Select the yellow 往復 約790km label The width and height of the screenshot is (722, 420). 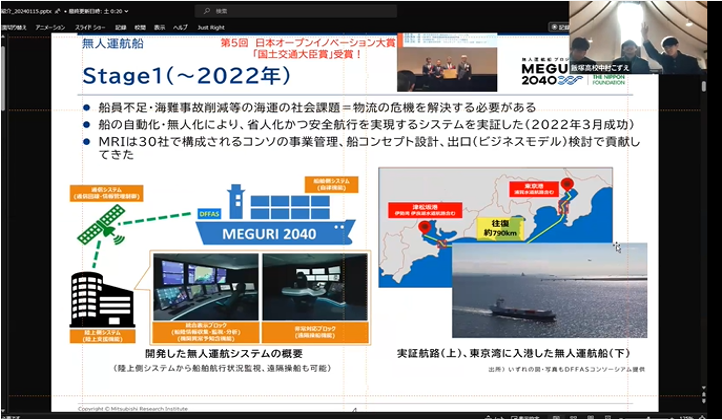point(500,228)
